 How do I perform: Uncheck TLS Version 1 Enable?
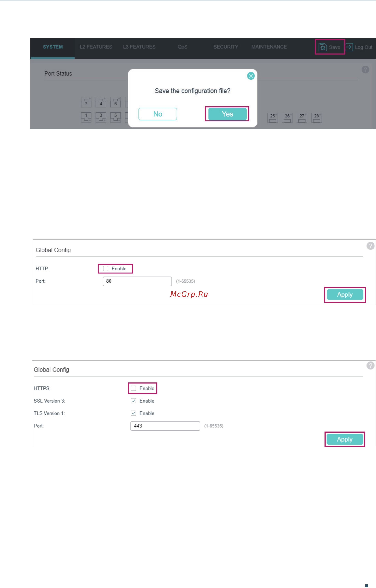(133, 413)
